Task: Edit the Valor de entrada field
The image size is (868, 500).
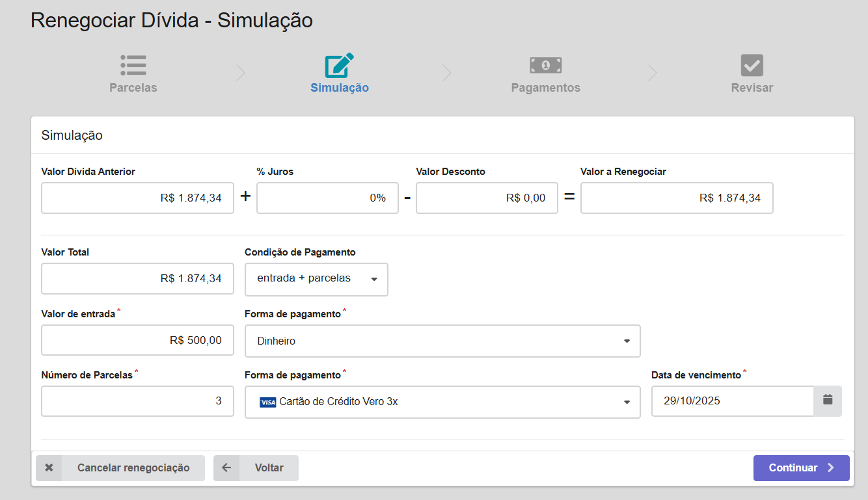Action: point(137,341)
